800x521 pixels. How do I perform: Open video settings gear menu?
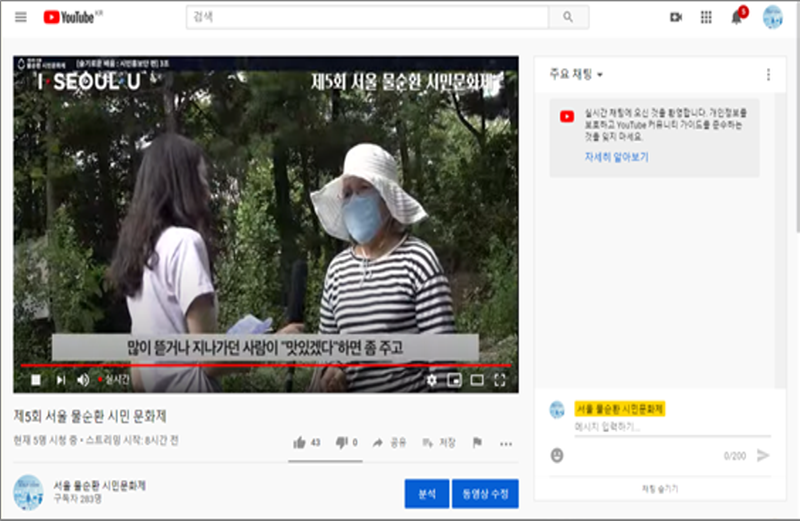432,380
